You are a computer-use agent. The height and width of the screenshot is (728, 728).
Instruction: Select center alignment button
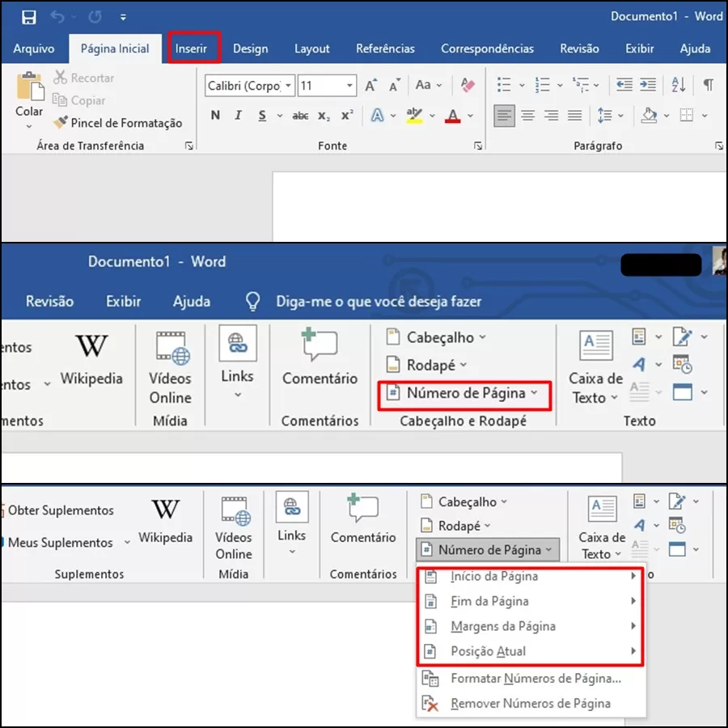click(528, 115)
